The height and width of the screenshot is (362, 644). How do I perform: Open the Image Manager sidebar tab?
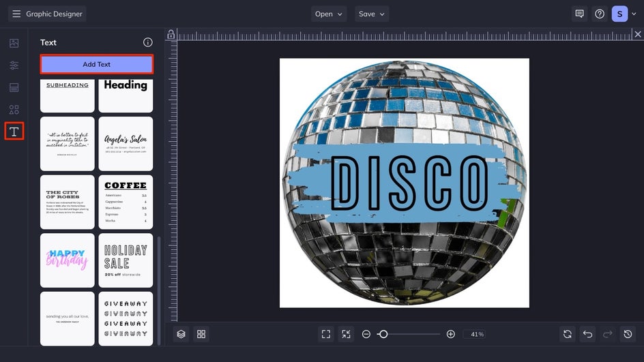coord(14,43)
